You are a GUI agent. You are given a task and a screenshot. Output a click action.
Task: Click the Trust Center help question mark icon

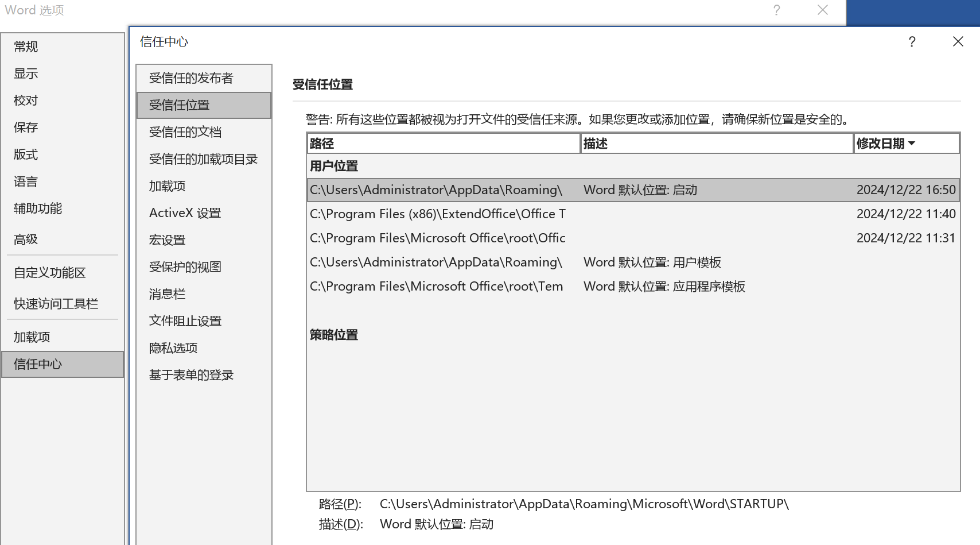pyautogui.click(x=912, y=42)
